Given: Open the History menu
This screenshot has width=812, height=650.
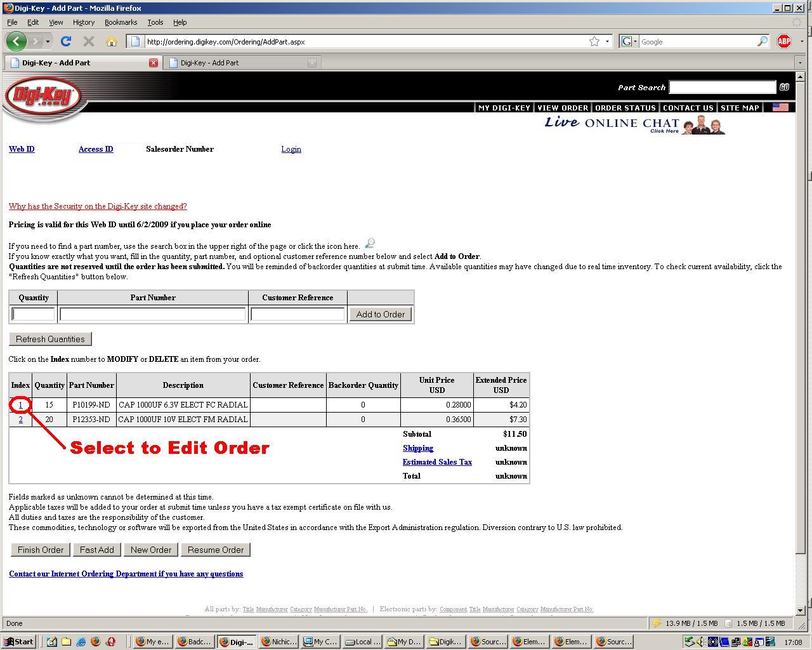Looking at the screenshot, I should pyautogui.click(x=83, y=22).
